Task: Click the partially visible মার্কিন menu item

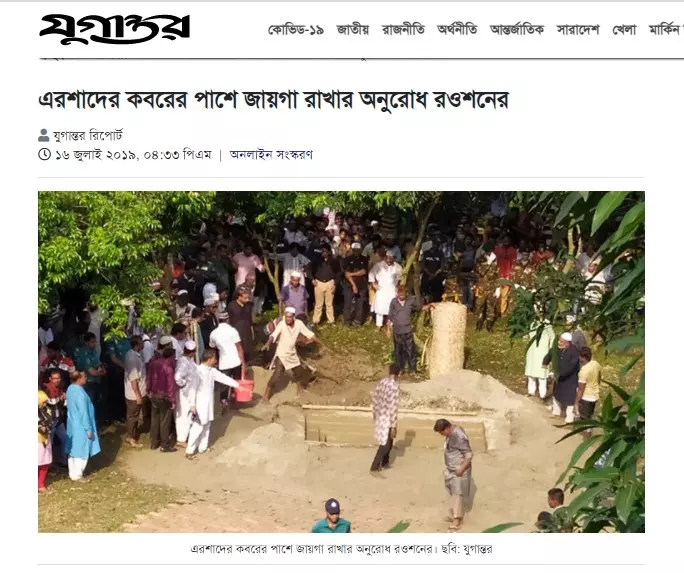Action: point(666,29)
